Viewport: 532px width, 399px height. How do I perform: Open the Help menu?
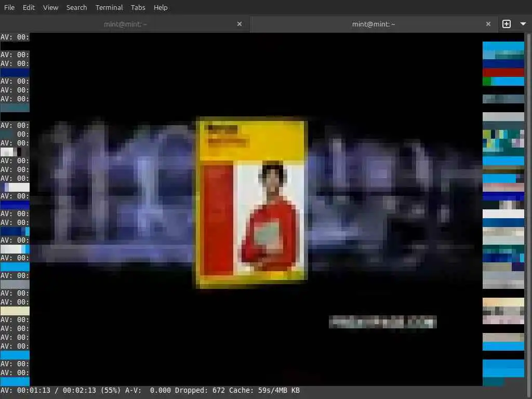click(x=161, y=7)
